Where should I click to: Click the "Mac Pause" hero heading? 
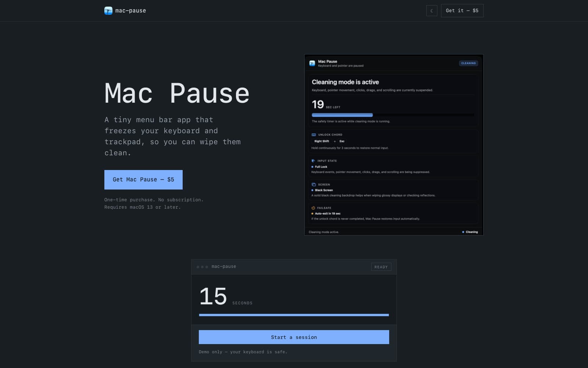(177, 93)
